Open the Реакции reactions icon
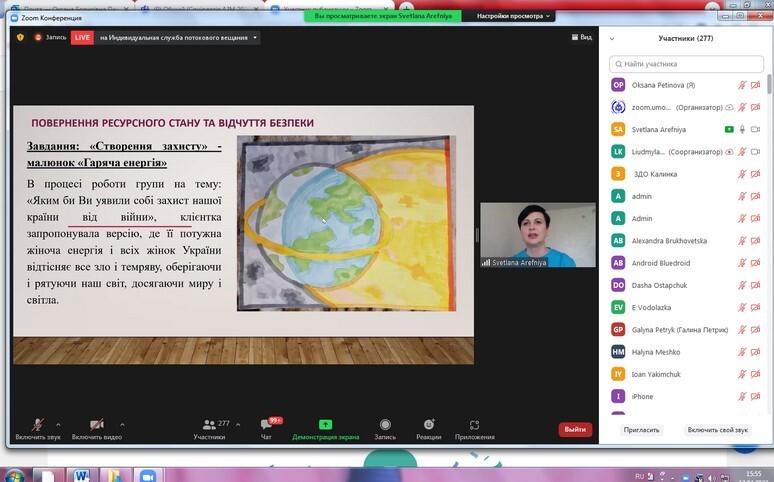The height and width of the screenshot is (482, 774). point(429,425)
